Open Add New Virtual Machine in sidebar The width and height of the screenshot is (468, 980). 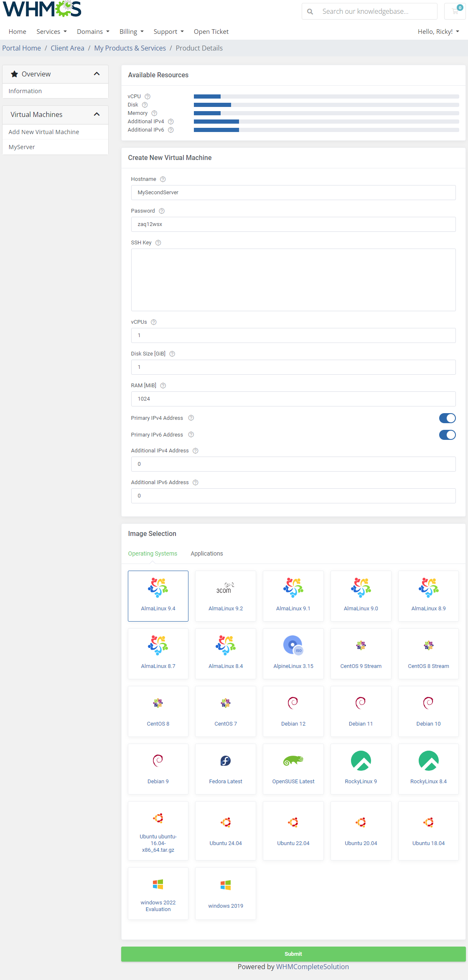click(56, 132)
